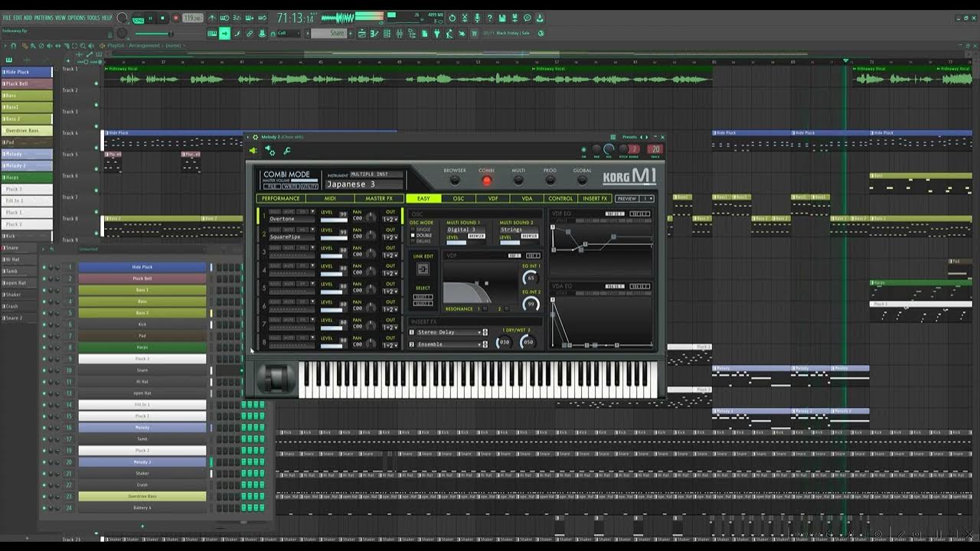Image resolution: width=980 pixels, height=551 pixels.
Task: Click the tempo field showing 119
Action: (x=191, y=18)
